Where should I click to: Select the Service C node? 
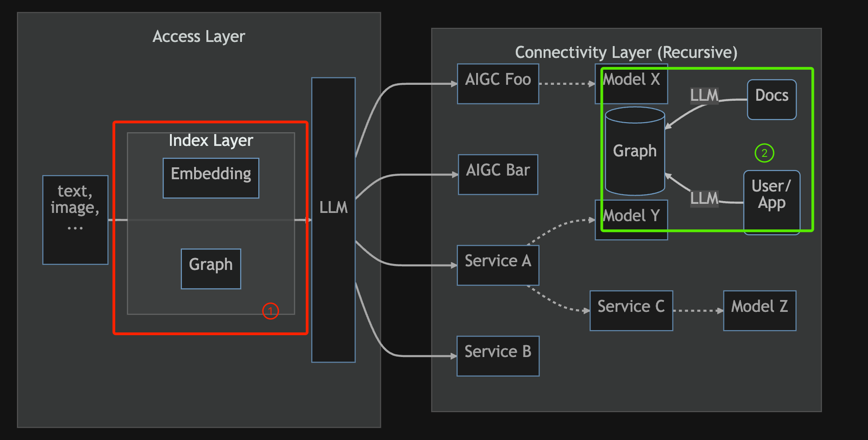(631, 311)
